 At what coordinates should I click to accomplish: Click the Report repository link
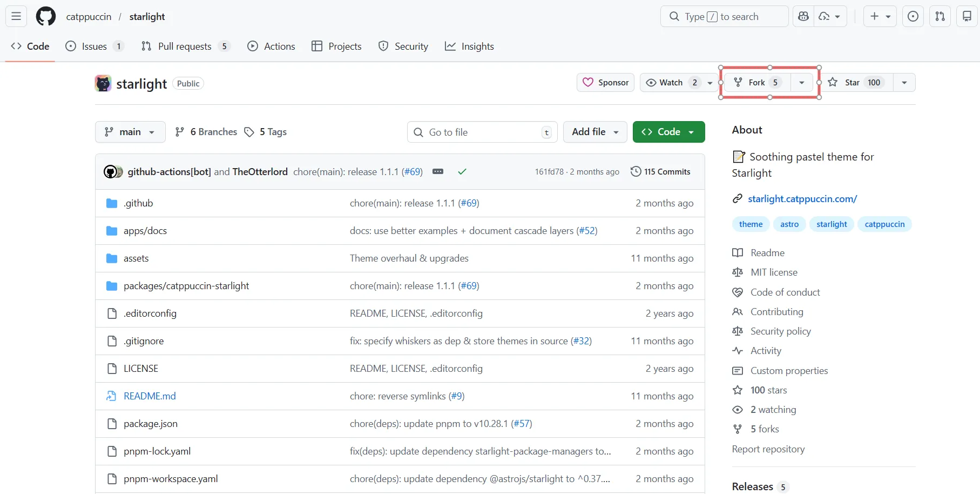point(768,449)
